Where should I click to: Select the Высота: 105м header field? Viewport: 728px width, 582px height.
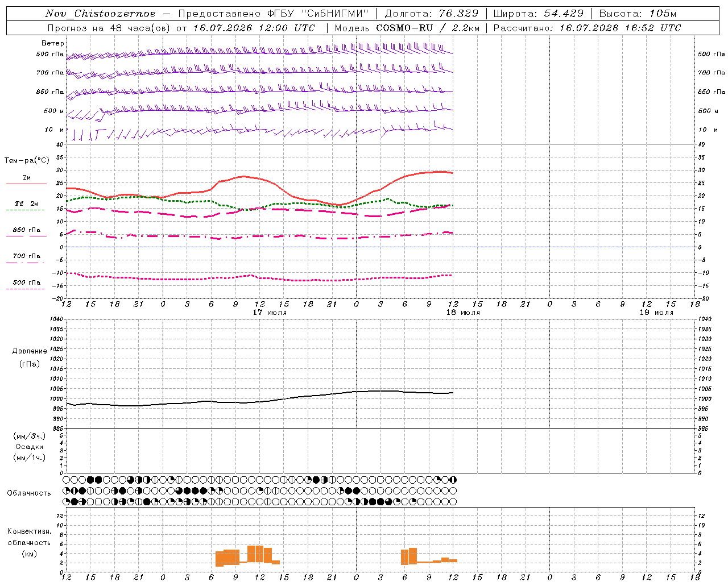[x=638, y=14]
